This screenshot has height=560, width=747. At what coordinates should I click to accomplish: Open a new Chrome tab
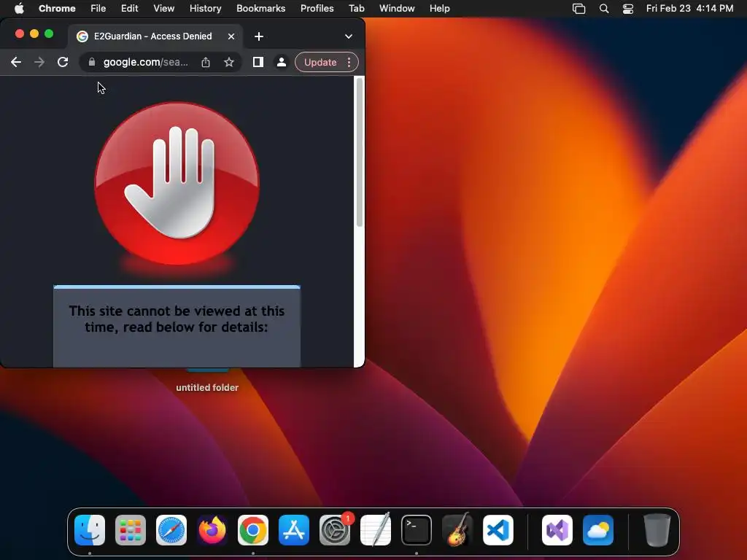coord(259,36)
